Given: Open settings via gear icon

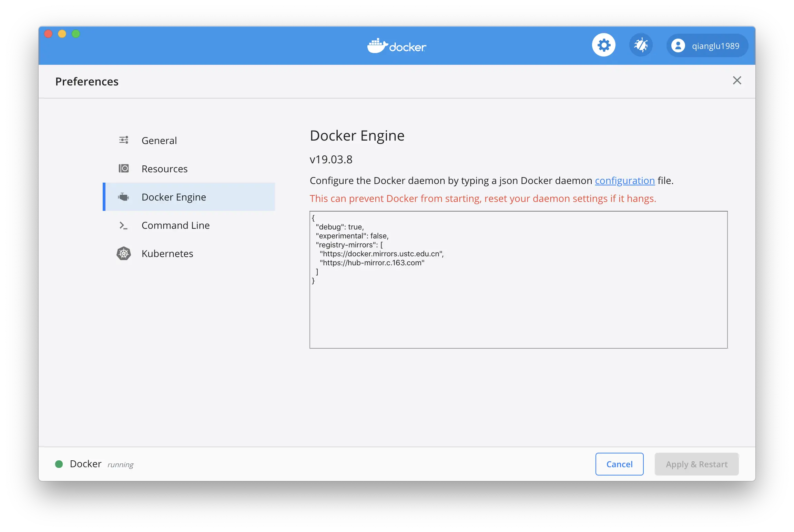Looking at the screenshot, I should (604, 45).
